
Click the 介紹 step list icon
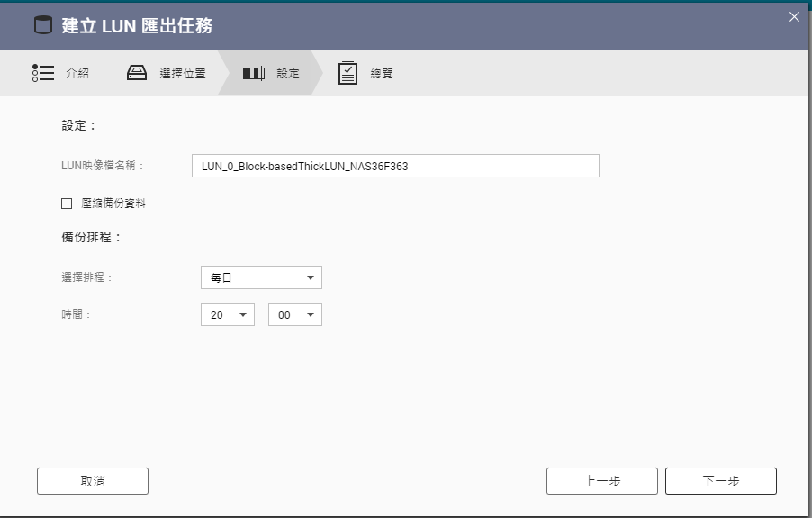pos(42,73)
